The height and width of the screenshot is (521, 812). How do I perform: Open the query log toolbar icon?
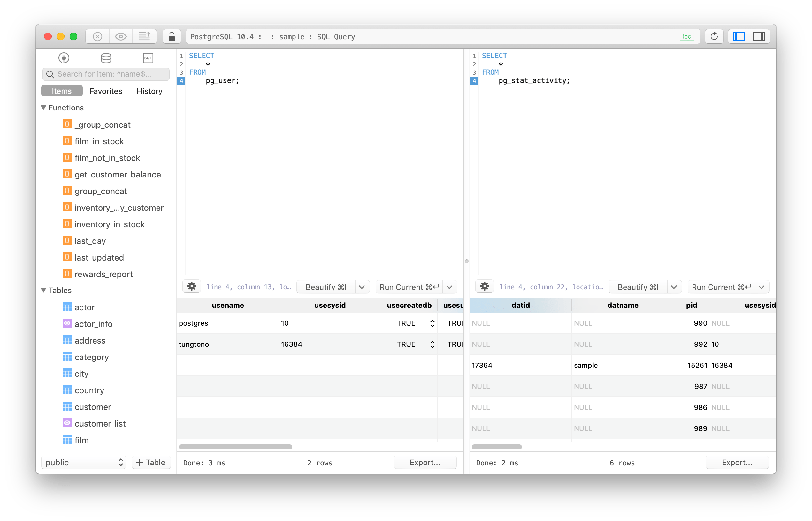(x=144, y=36)
